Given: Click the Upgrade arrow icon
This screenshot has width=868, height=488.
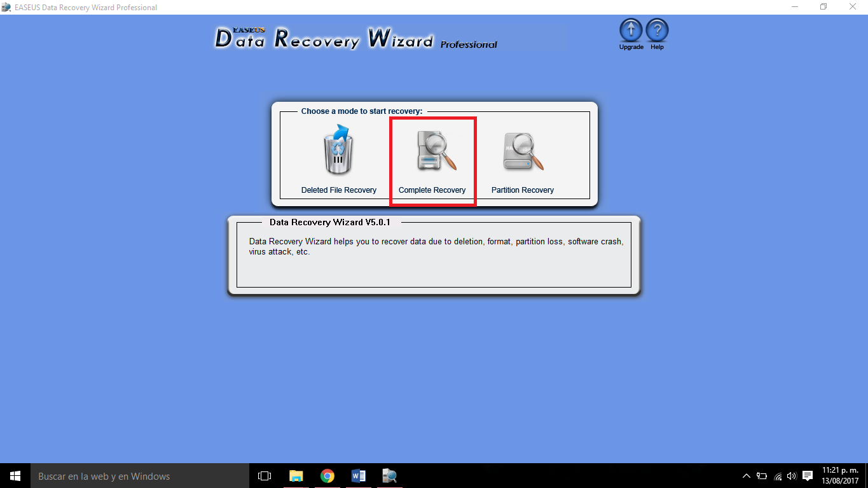Looking at the screenshot, I should [x=631, y=31].
